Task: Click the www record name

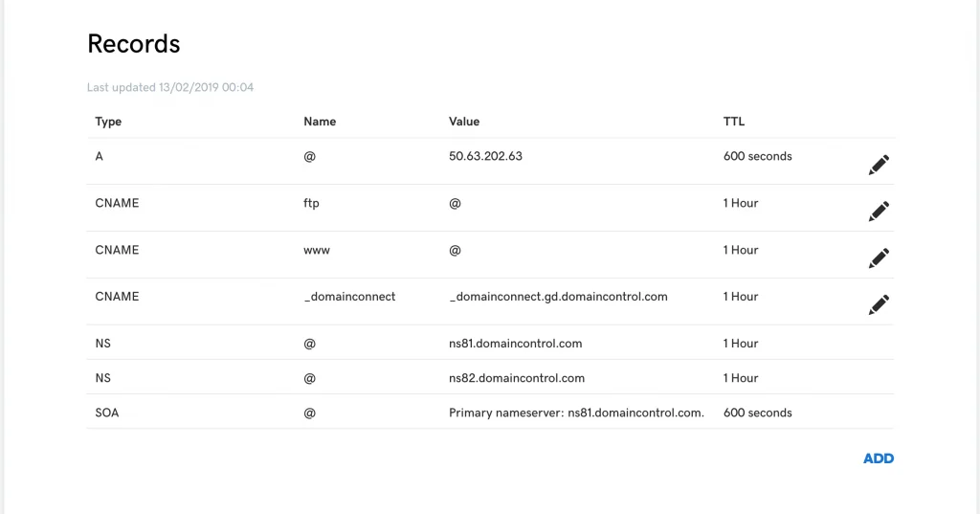Action: [x=316, y=250]
